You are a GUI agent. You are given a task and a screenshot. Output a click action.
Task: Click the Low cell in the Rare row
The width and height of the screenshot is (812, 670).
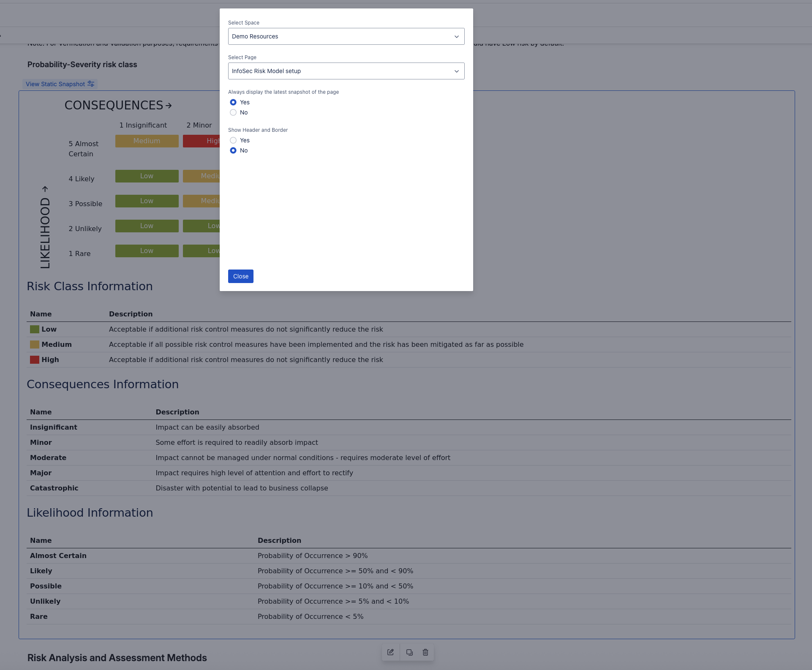pos(147,251)
